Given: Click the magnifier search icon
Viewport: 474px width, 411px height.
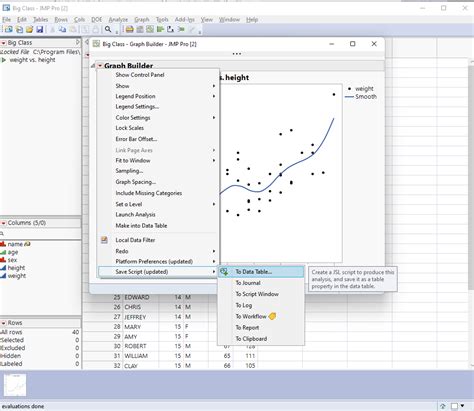Looking at the screenshot, I should pyautogui.click(x=108, y=30).
